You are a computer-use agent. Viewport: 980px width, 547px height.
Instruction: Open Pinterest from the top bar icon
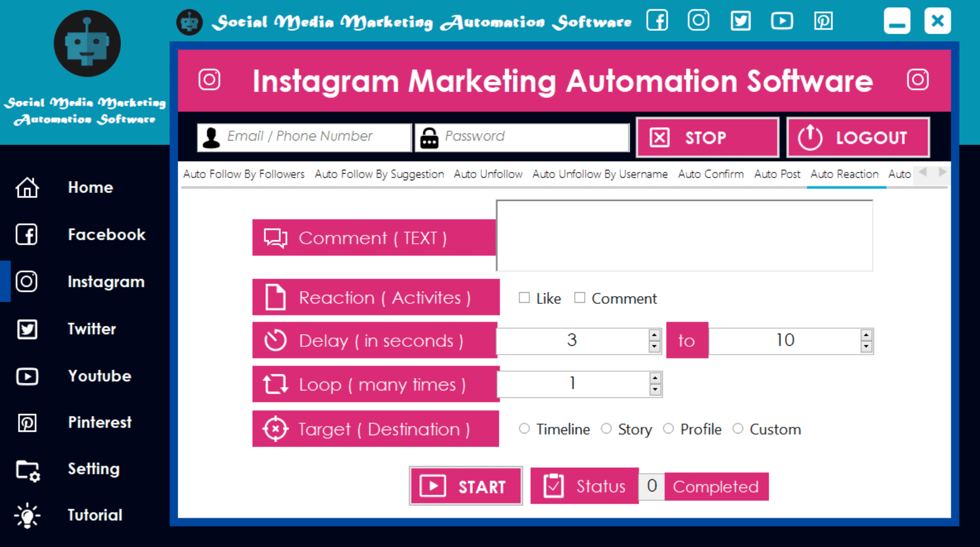coord(823,21)
